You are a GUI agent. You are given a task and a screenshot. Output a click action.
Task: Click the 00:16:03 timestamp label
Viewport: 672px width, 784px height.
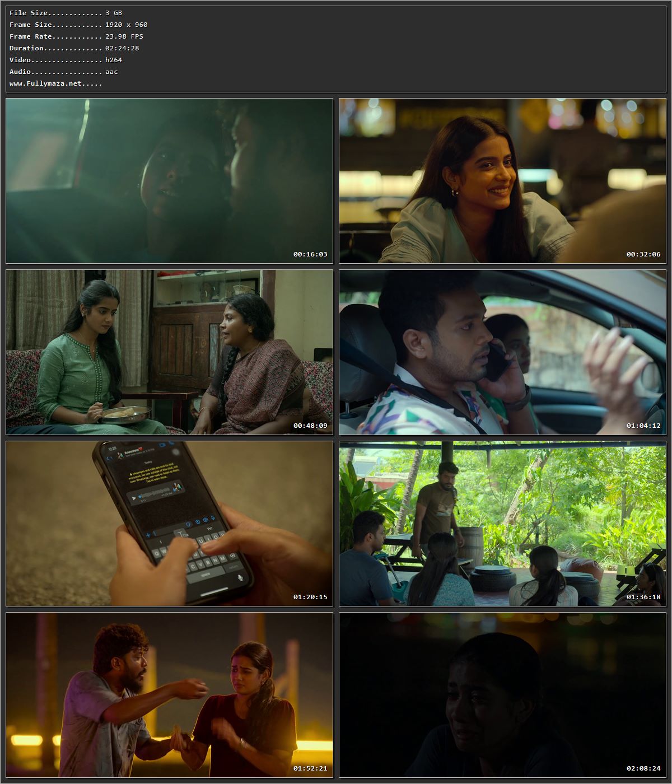310,254
